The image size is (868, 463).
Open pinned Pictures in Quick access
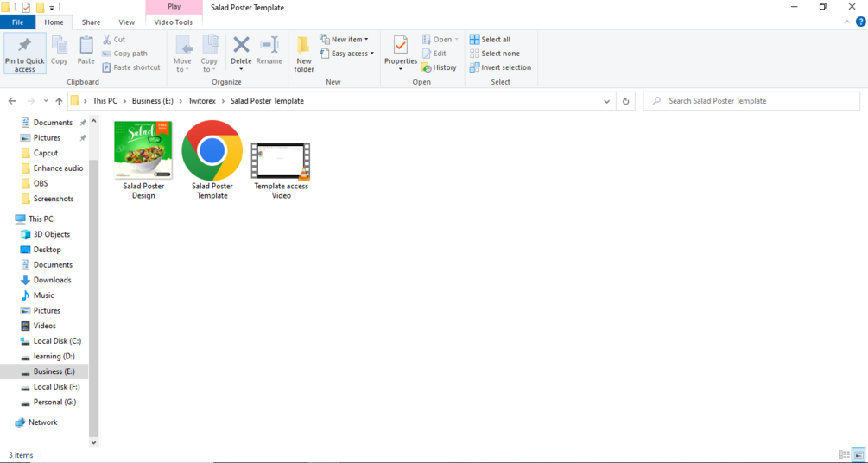[47, 138]
